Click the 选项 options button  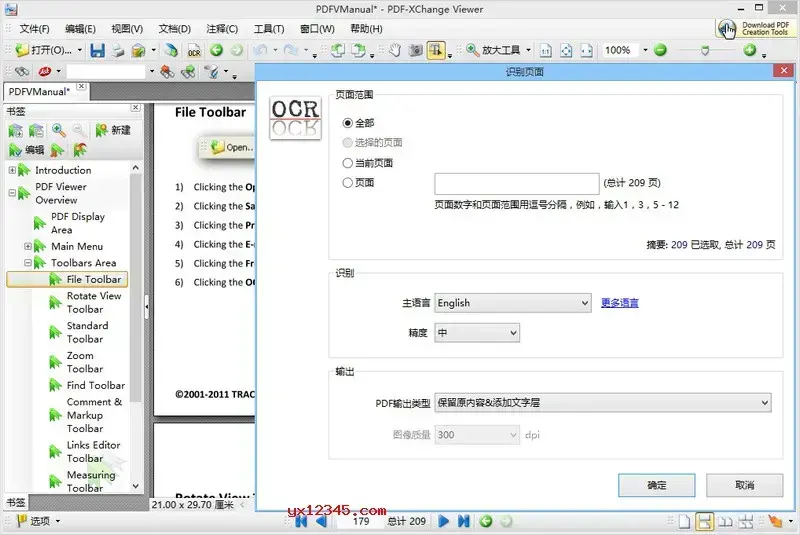tap(39, 521)
